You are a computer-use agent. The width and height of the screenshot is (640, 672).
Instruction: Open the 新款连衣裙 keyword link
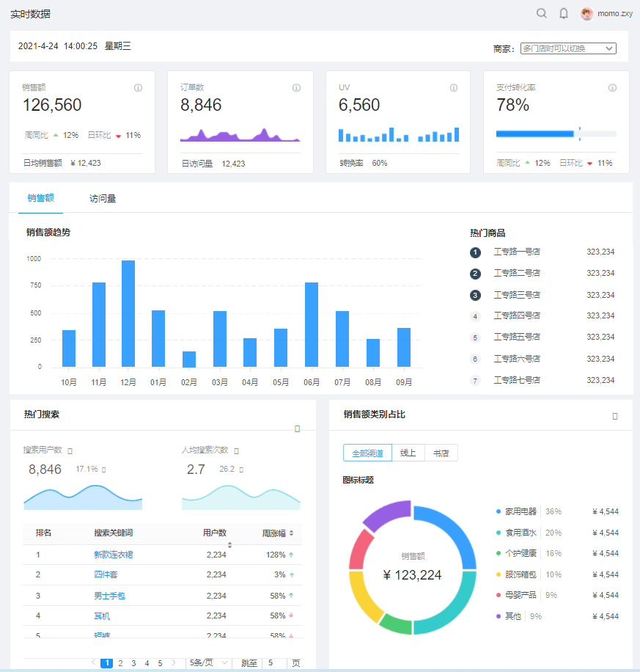click(114, 555)
